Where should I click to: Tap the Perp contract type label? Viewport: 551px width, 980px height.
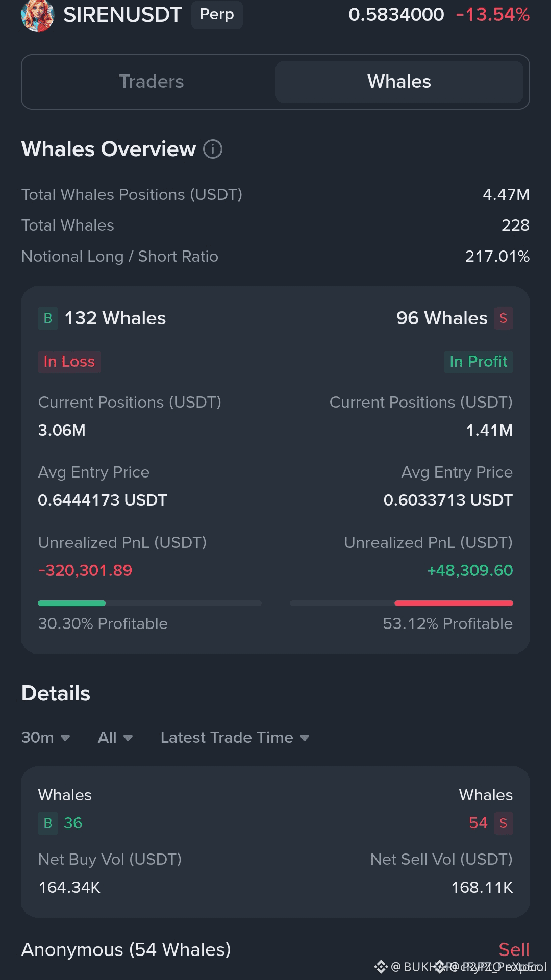pyautogui.click(x=217, y=14)
